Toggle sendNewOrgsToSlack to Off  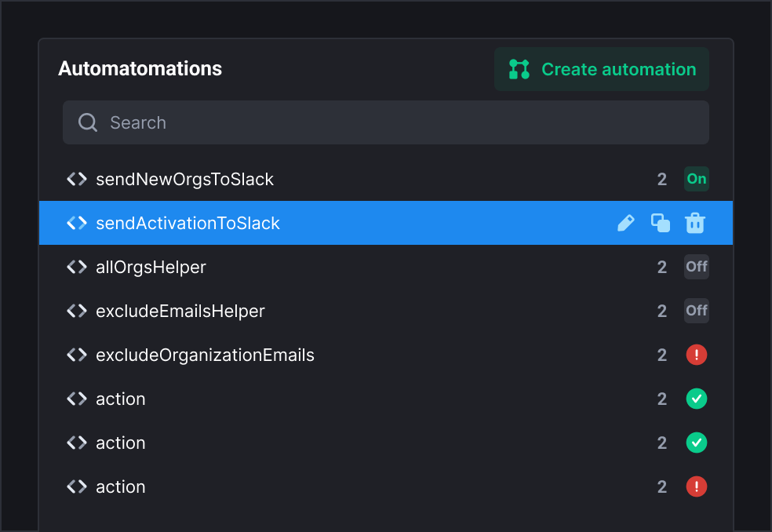696,179
